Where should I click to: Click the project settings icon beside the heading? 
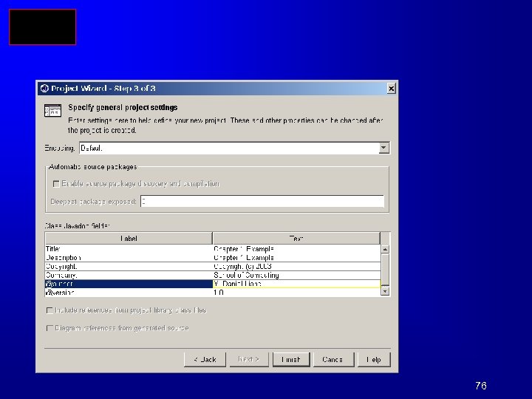point(53,111)
